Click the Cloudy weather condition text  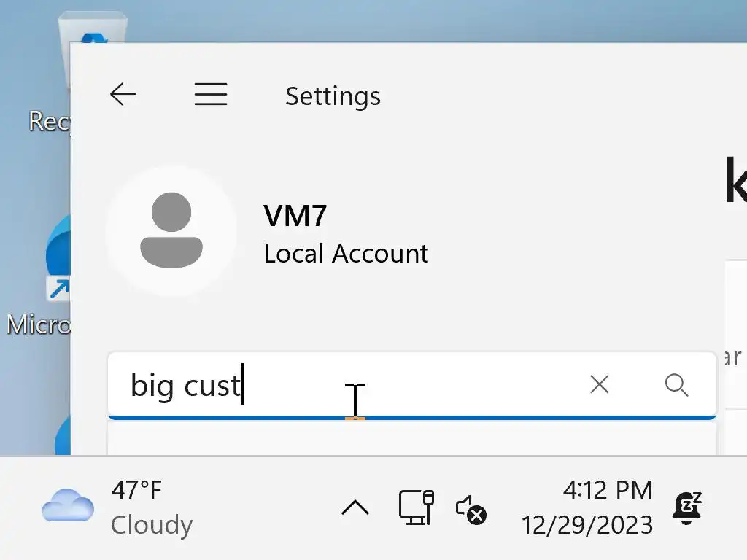pos(152,525)
